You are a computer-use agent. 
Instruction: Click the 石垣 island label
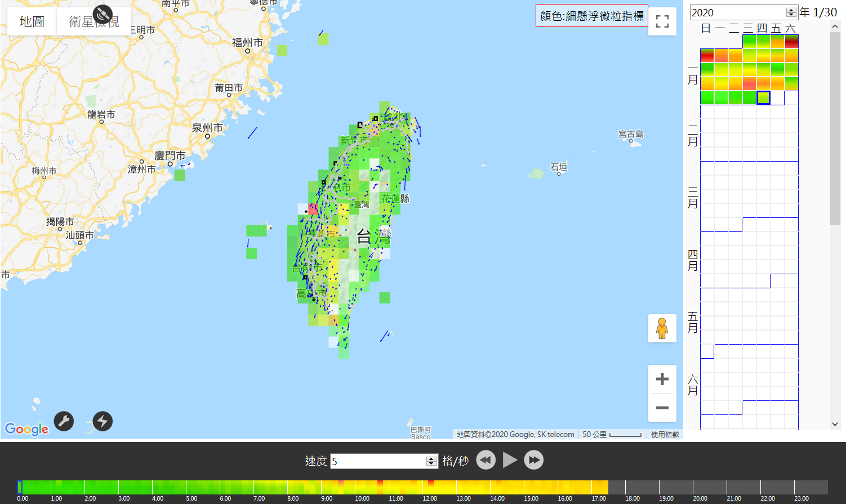pos(559,167)
